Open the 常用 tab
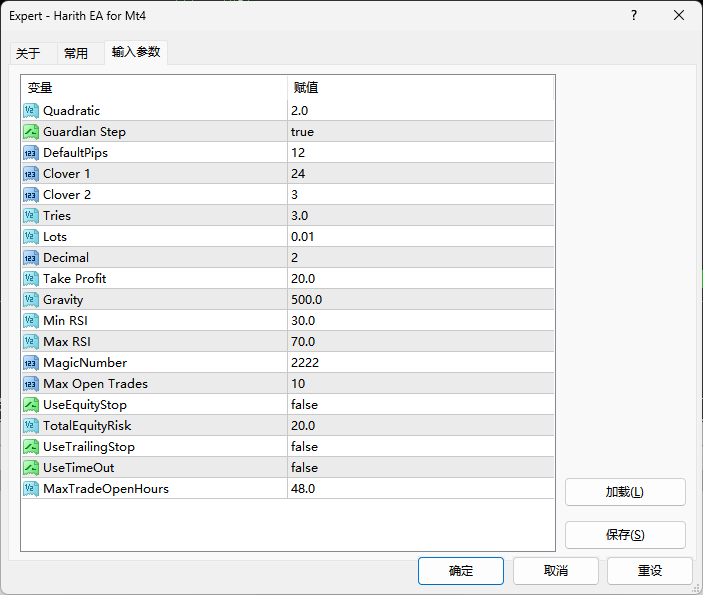This screenshot has width=703, height=595. click(x=76, y=54)
